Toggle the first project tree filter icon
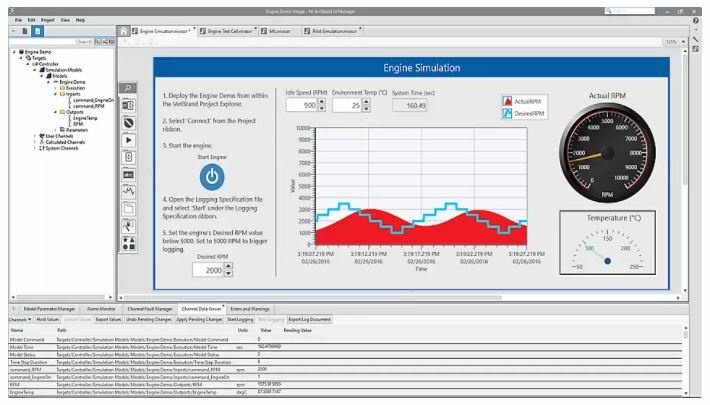Viewport: 710px width, 405px height. pos(97,42)
